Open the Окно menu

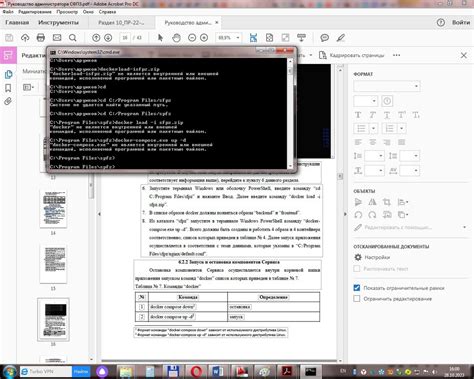pos(88,12)
